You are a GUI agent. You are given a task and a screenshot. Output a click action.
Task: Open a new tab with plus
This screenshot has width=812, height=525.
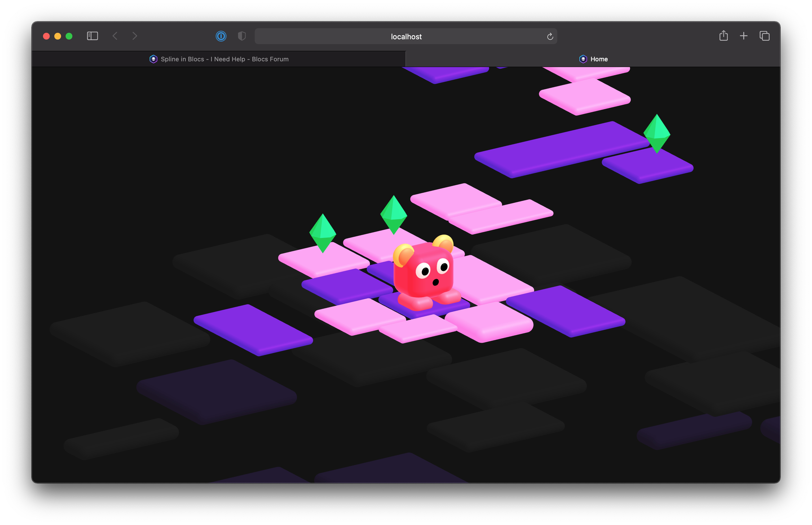tap(744, 36)
